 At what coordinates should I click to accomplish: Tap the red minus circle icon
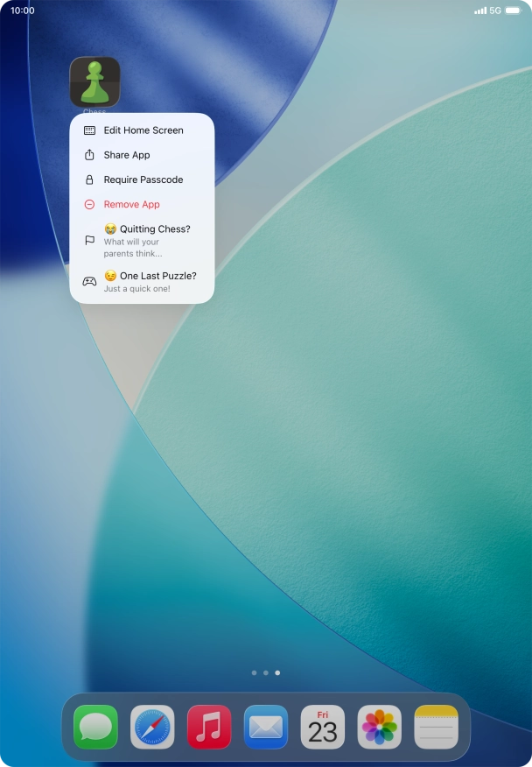pos(89,204)
